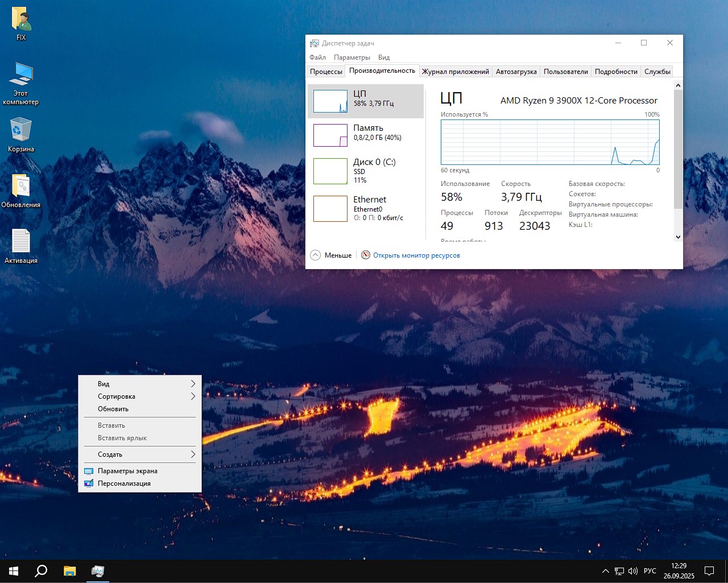Open Персонализация from the context menu
Image resolution: width=728 pixels, height=583 pixels.
[140, 483]
